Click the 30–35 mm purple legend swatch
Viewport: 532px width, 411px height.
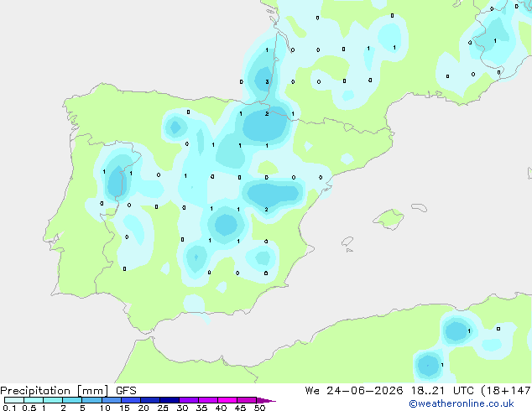(188, 400)
